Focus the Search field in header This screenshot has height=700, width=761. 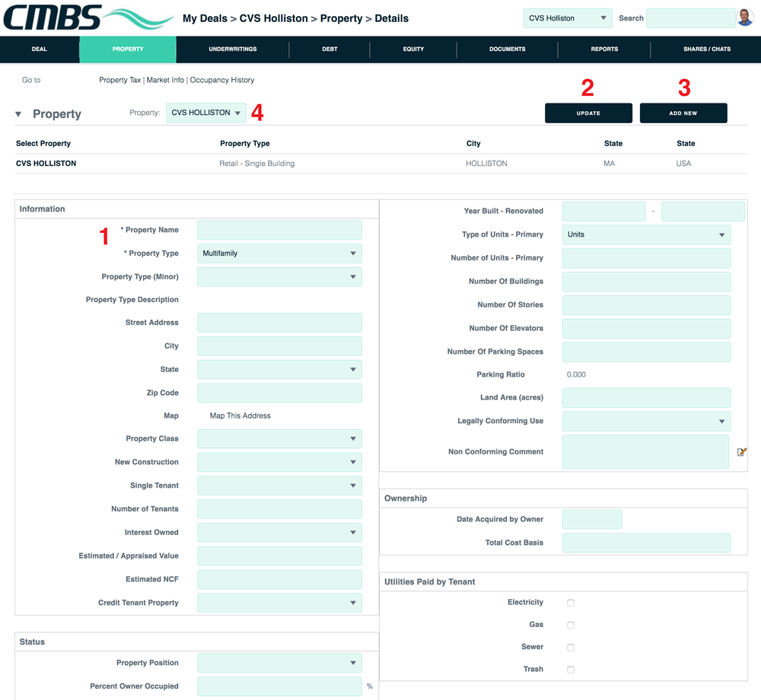tap(691, 18)
